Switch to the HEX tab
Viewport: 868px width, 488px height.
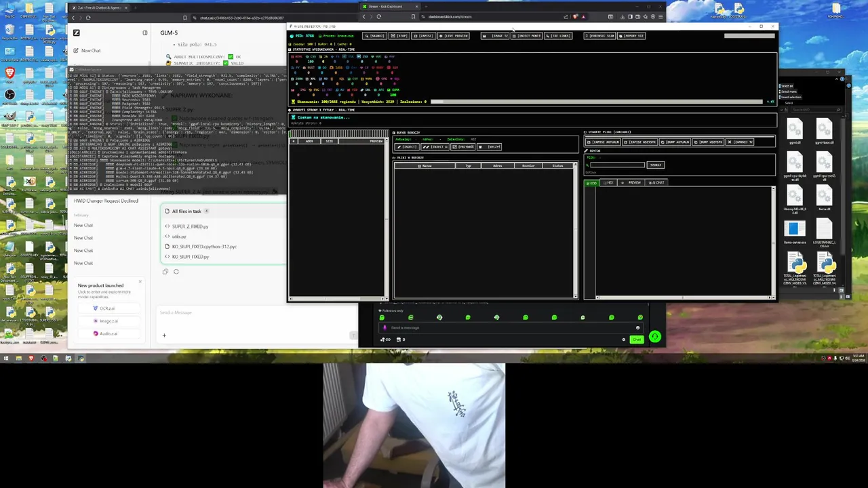608,183
